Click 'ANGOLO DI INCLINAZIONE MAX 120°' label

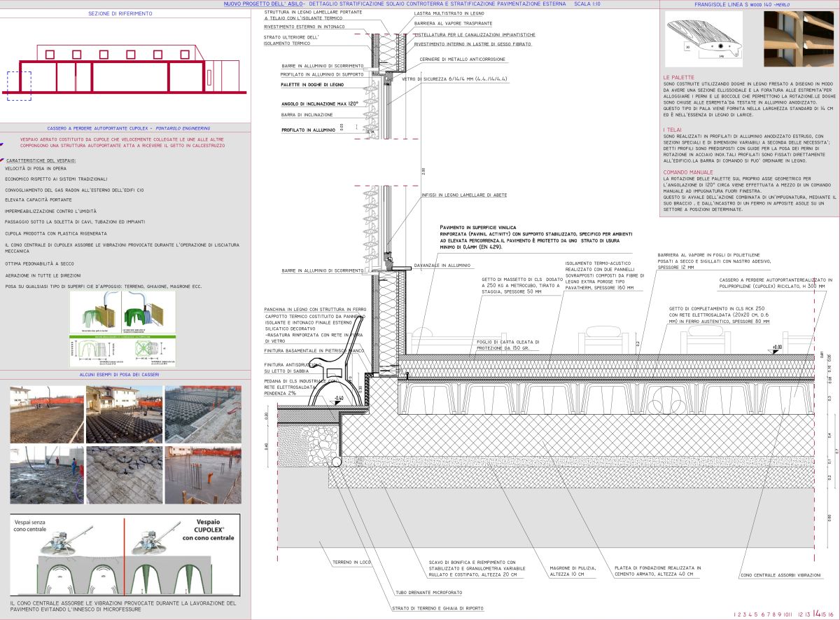pyautogui.click(x=320, y=104)
